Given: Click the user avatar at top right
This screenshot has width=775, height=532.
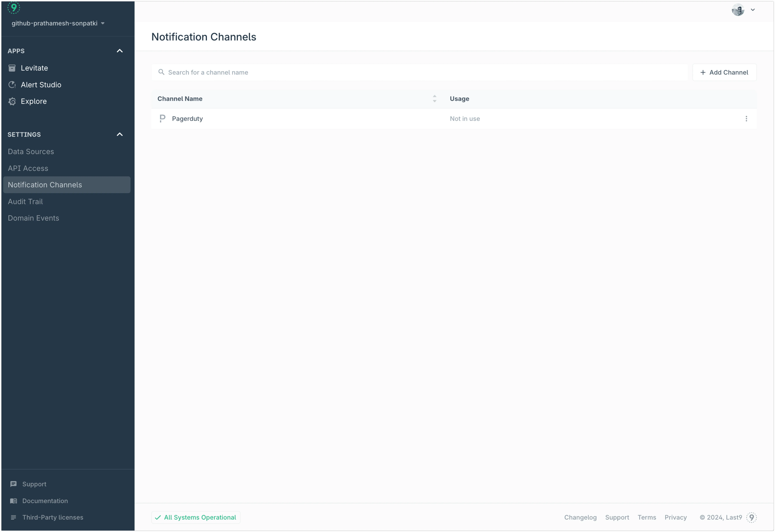Looking at the screenshot, I should [738, 10].
